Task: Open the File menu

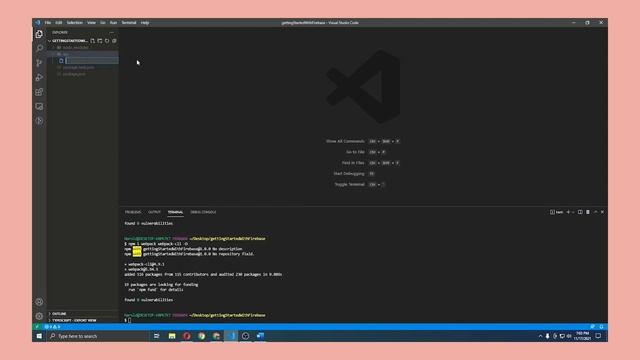Action: pos(48,23)
